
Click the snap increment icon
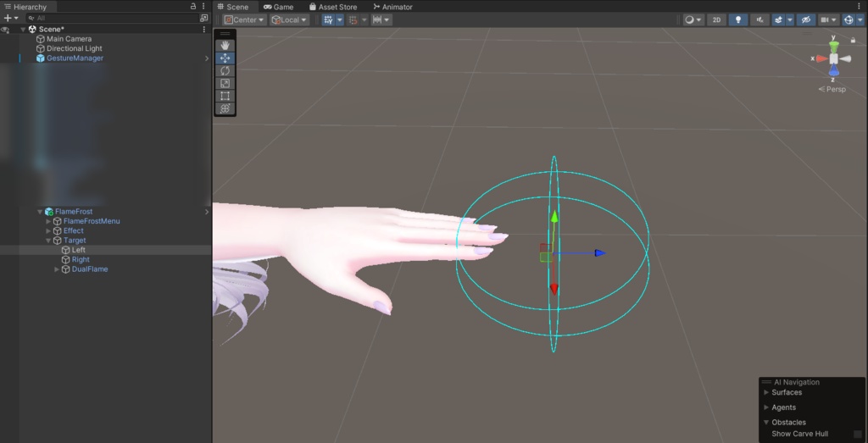[353, 20]
